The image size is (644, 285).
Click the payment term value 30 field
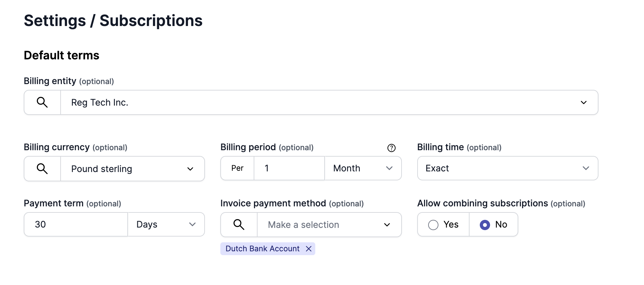pyautogui.click(x=76, y=224)
